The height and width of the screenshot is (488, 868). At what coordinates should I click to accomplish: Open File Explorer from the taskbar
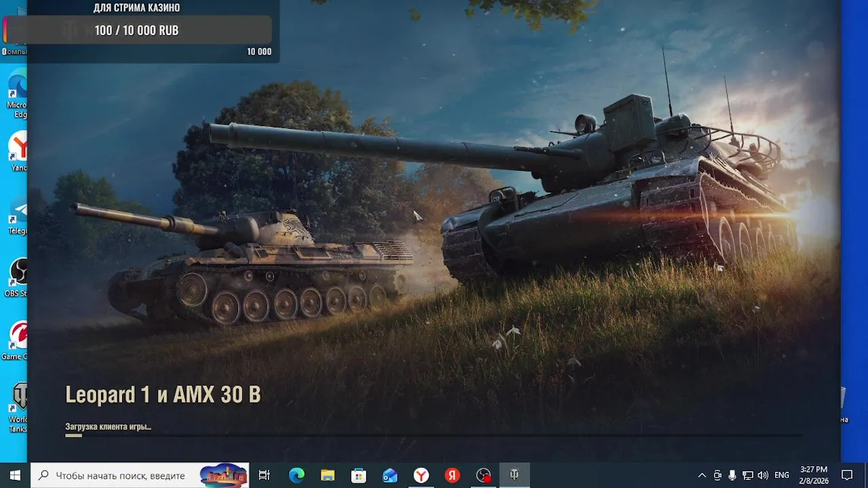point(328,475)
